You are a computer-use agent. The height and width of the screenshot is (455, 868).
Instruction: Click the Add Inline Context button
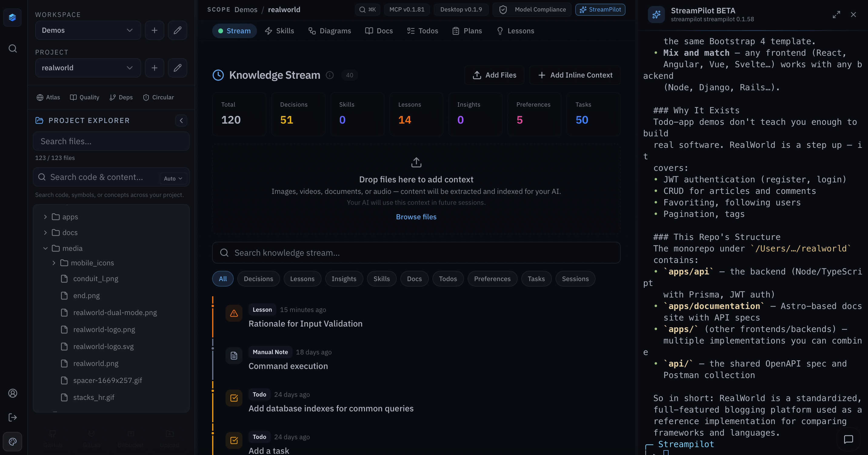click(575, 75)
